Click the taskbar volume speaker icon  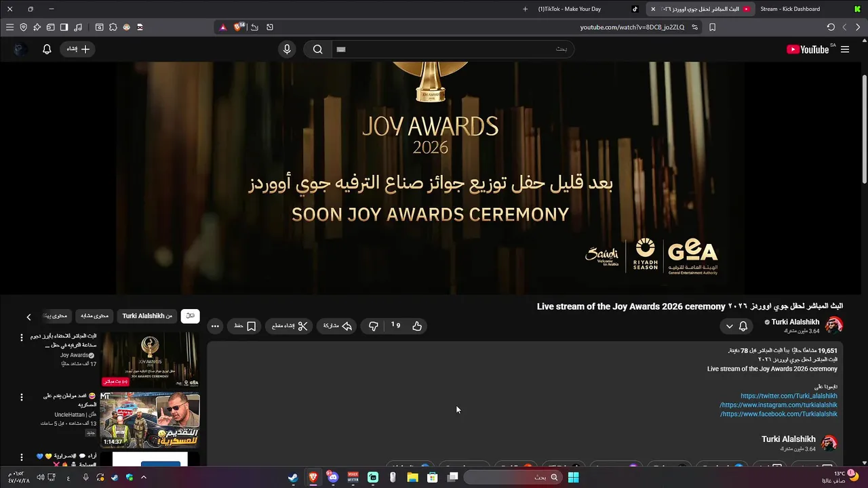(x=40, y=477)
